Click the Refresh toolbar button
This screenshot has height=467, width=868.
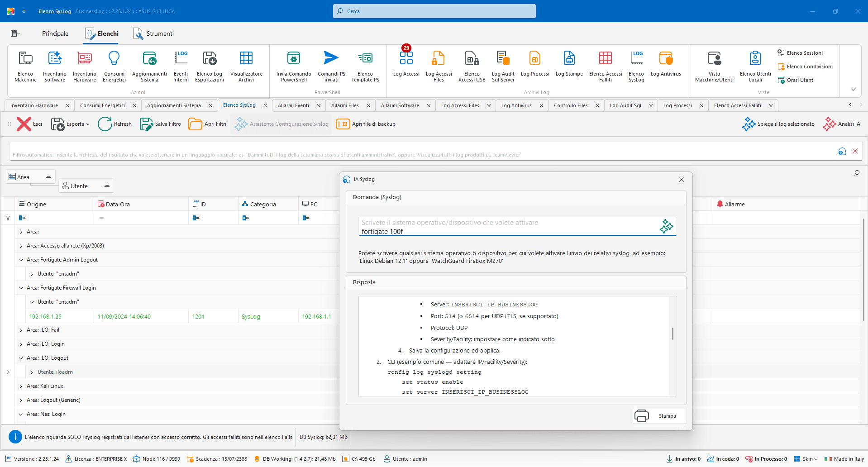[115, 124]
